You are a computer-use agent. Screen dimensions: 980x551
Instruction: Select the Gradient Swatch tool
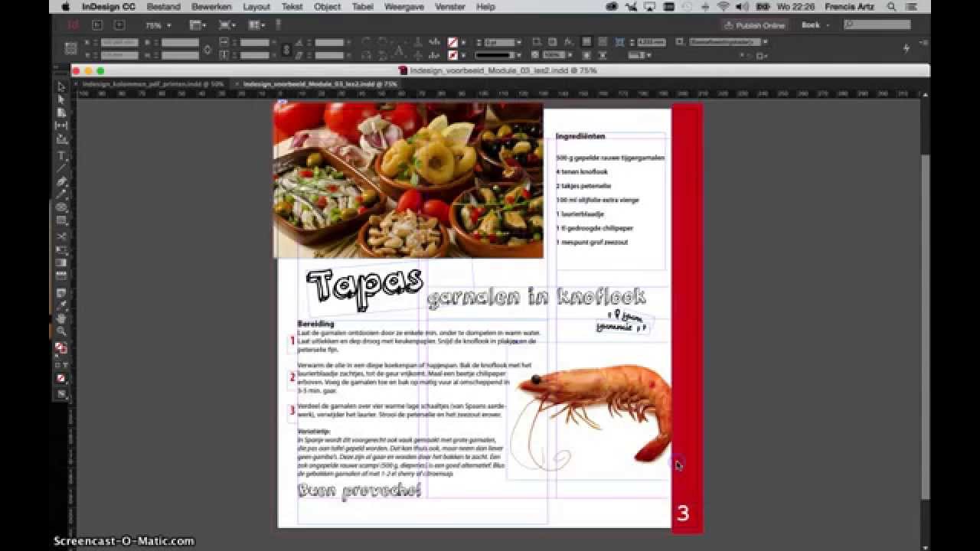coord(61,262)
